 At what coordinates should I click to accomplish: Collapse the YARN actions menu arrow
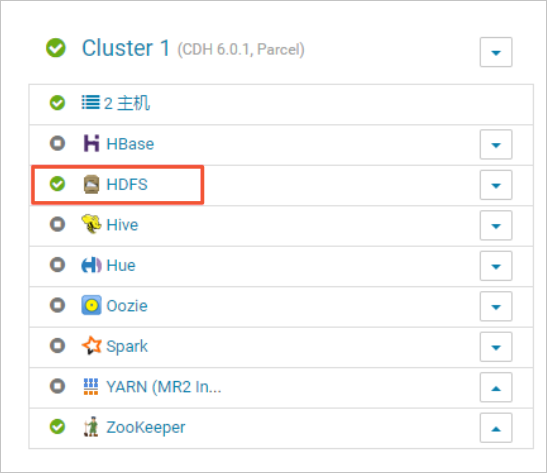(496, 387)
